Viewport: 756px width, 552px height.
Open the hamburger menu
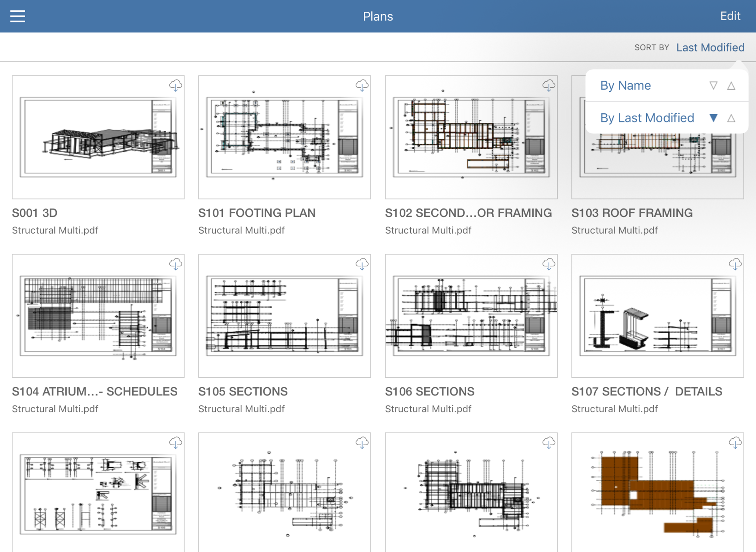click(18, 16)
